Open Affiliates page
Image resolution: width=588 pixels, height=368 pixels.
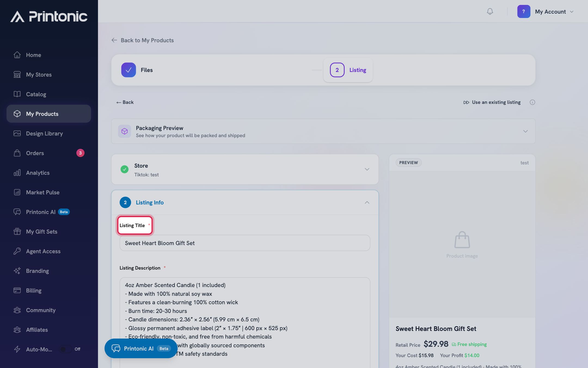(x=49, y=330)
